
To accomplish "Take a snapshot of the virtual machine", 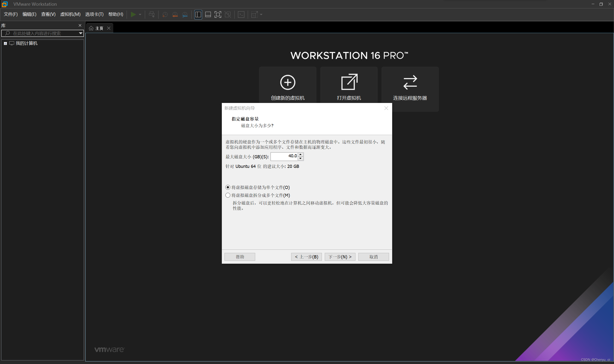I will [165, 14].
